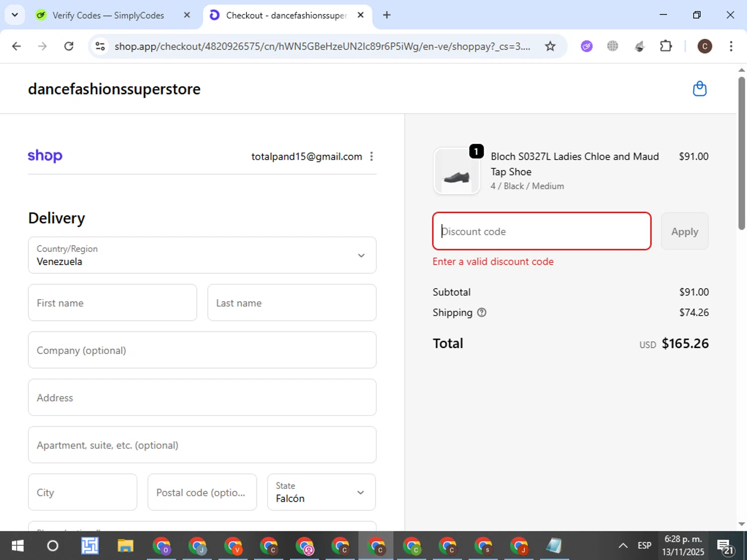Open the Chrome three-dot menu

click(x=731, y=46)
